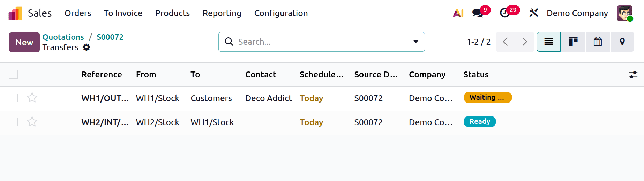Image resolution: width=644 pixels, height=181 pixels.
Task: Tick the select-all checkbox in header
Action: 14,75
